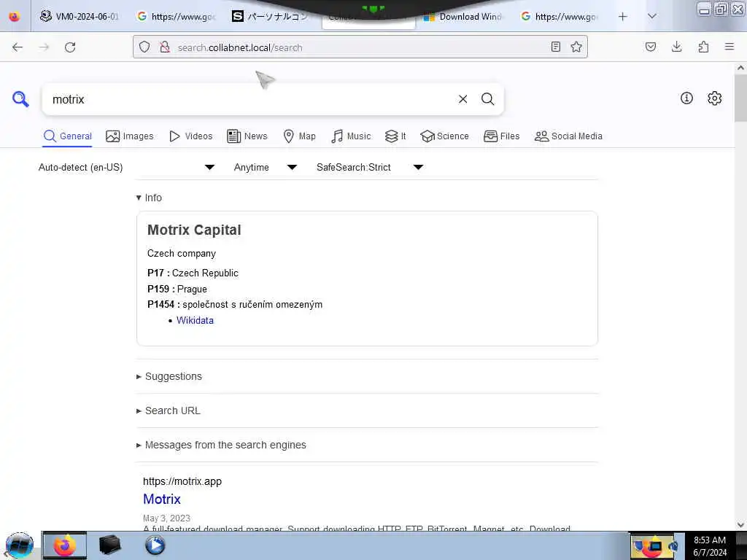Launch the media player taskbar icon
The width and height of the screenshot is (747, 560).
pyautogui.click(x=155, y=545)
